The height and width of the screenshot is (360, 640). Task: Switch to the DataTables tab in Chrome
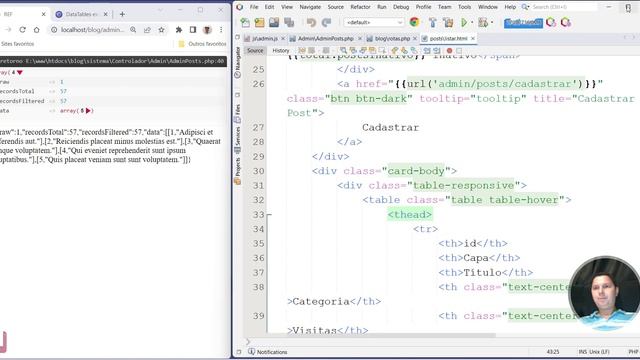82,14
